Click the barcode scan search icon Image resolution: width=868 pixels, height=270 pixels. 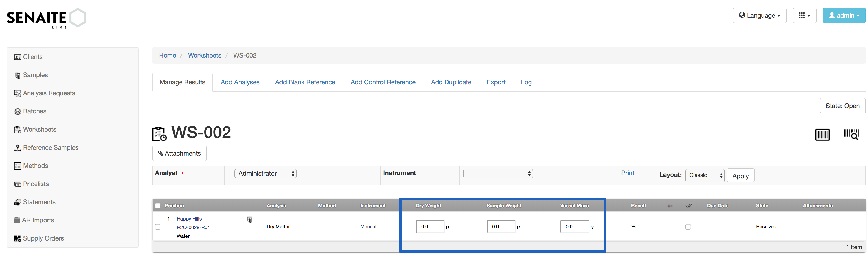(851, 134)
